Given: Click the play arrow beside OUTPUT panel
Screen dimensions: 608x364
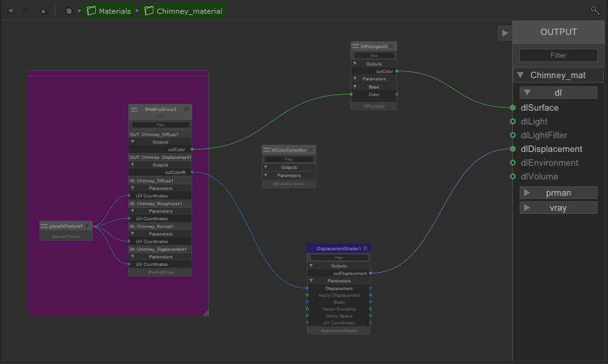Looking at the screenshot, I should [505, 33].
